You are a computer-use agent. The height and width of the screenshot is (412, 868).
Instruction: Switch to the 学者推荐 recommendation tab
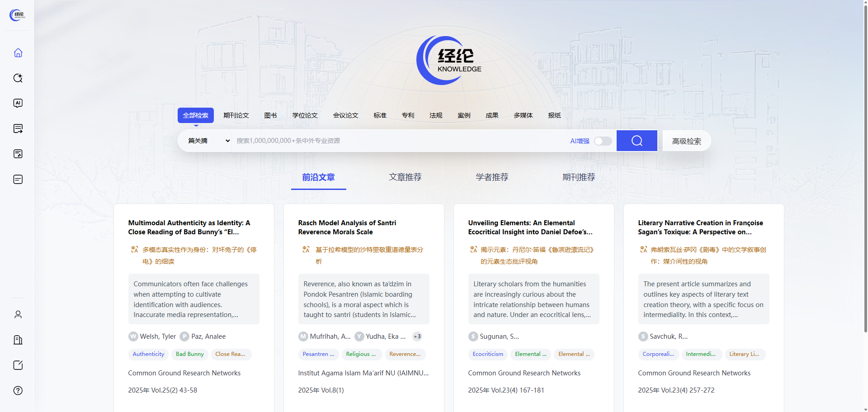pyautogui.click(x=492, y=177)
